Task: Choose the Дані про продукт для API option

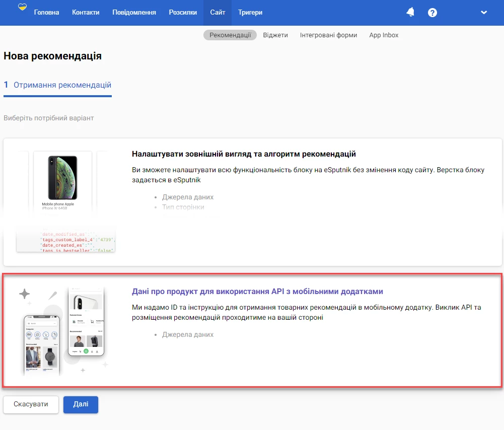Action: click(x=252, y=330)
